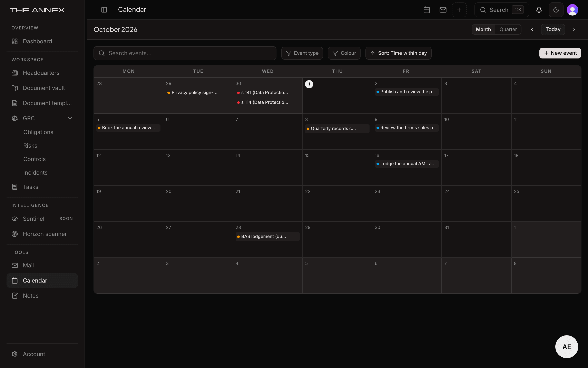Toggle the sidebar collapse icon

click(x=104, y=10)
